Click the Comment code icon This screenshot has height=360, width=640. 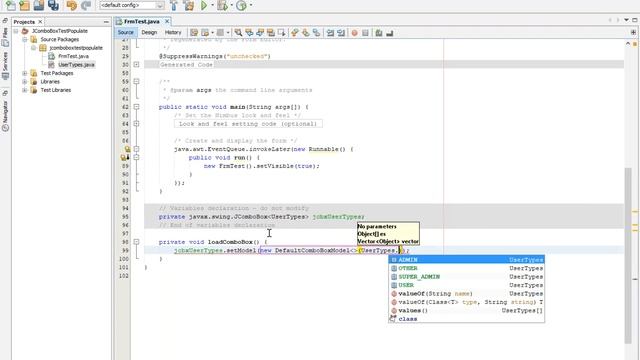379,33
